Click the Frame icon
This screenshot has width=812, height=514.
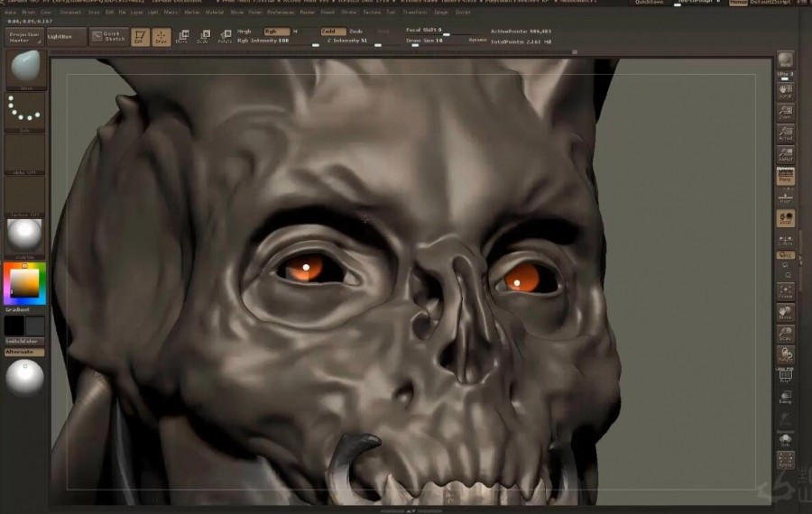tap(786, 291)
